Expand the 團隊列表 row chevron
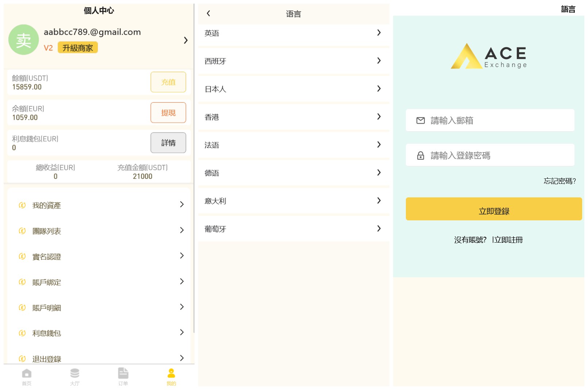The image size is (588, 390). [x=182, y=230]
